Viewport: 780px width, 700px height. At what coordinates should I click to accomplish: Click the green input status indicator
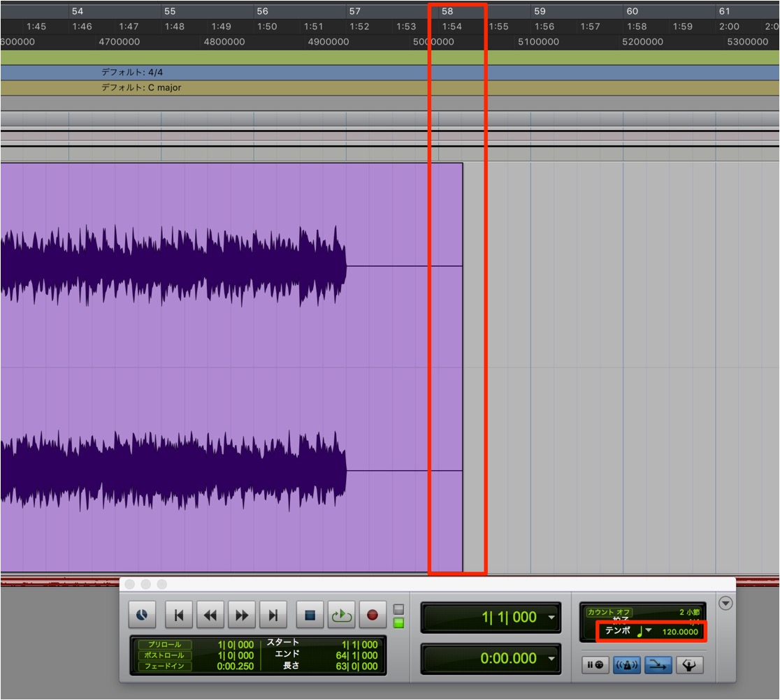398,623
